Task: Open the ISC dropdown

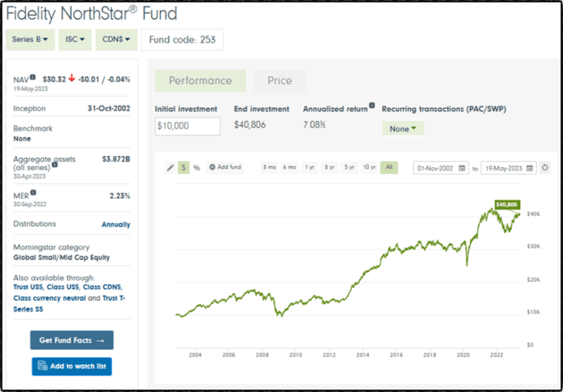Action: click(x=75, y=39)
